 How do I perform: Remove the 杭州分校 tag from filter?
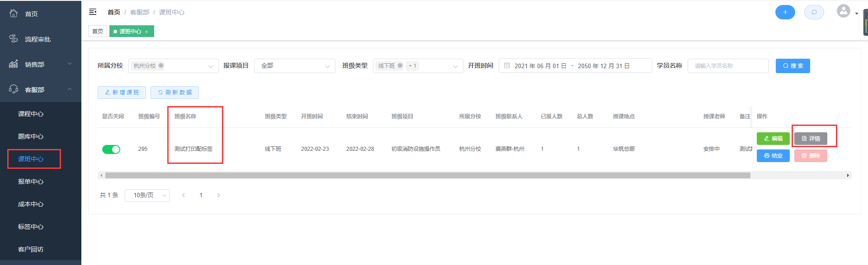161,65
